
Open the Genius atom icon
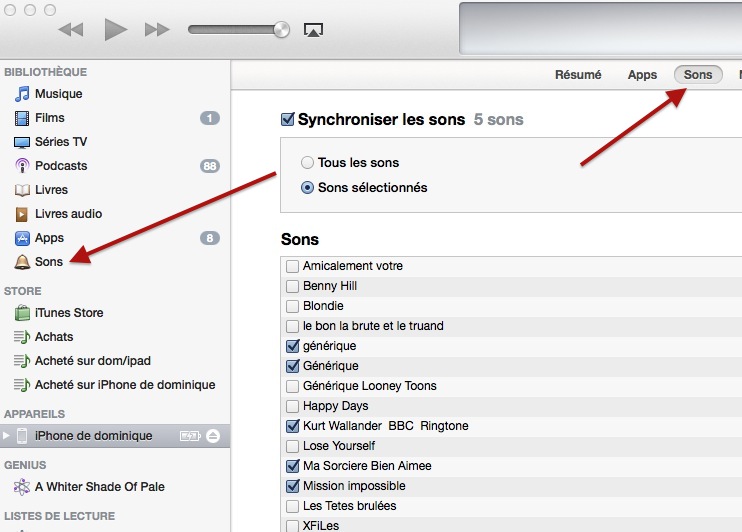(x=22, y=487)
